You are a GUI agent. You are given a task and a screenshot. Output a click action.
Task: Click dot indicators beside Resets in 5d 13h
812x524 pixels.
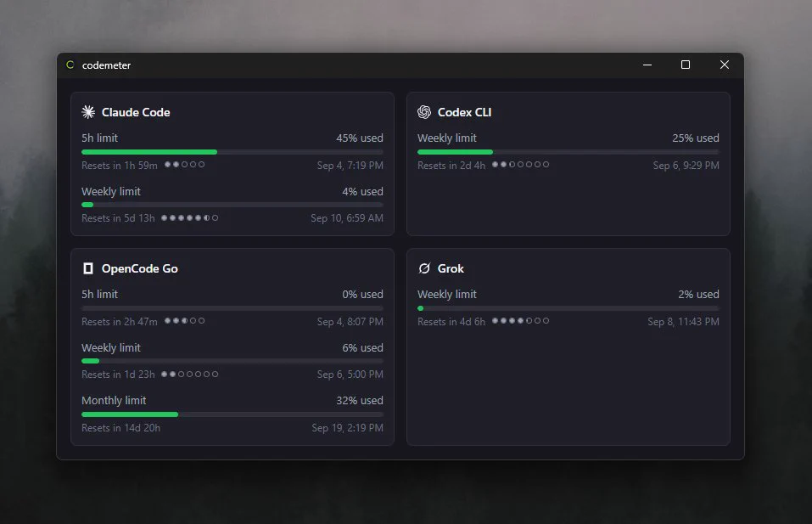[x=189, y=217]
